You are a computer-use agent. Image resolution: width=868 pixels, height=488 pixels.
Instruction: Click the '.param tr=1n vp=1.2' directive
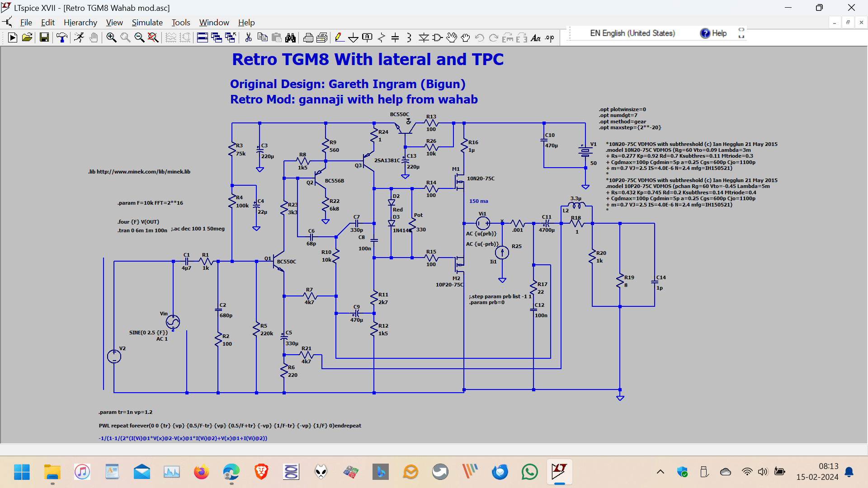pos(126,412)
